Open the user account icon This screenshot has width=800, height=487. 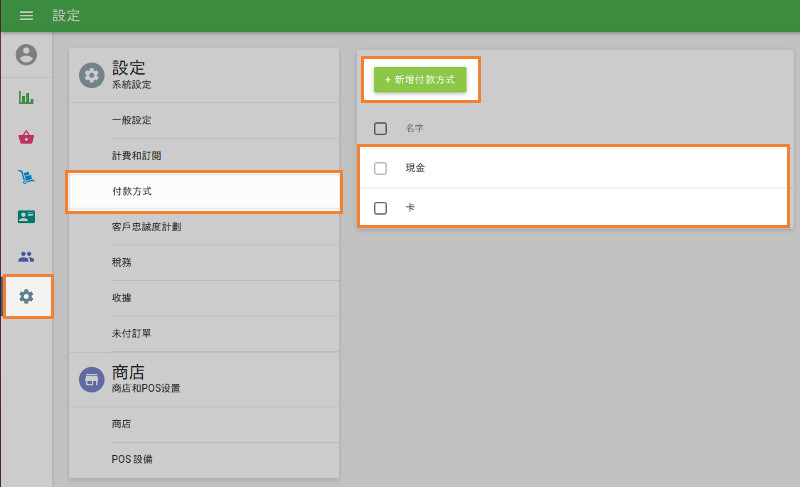tap(27, 55)
